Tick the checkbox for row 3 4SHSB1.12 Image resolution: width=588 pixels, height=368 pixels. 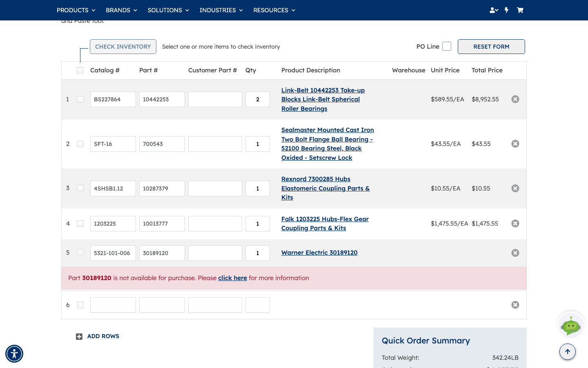click(x=80, y=188)
